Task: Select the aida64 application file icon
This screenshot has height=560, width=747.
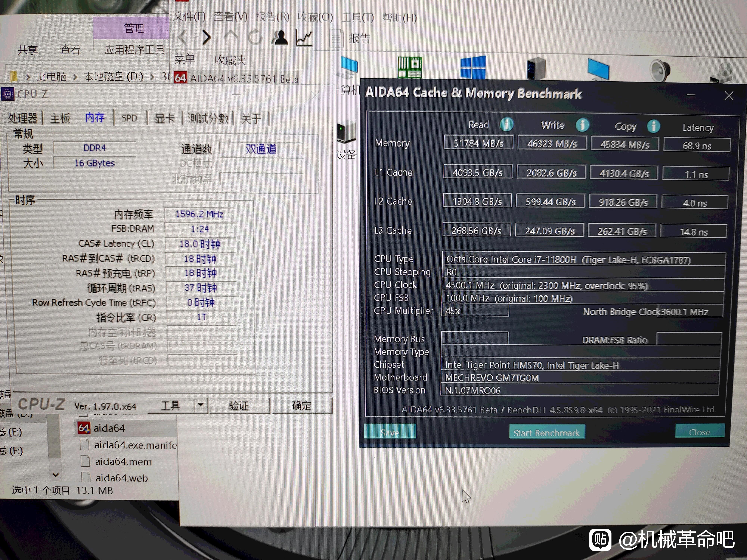Action: tap(83, 428)
